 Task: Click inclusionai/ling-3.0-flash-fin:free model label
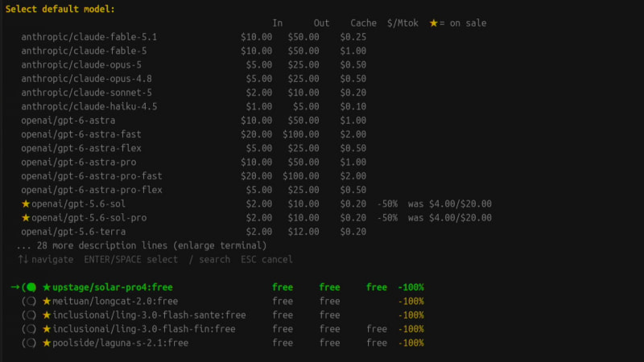[144, 329]
